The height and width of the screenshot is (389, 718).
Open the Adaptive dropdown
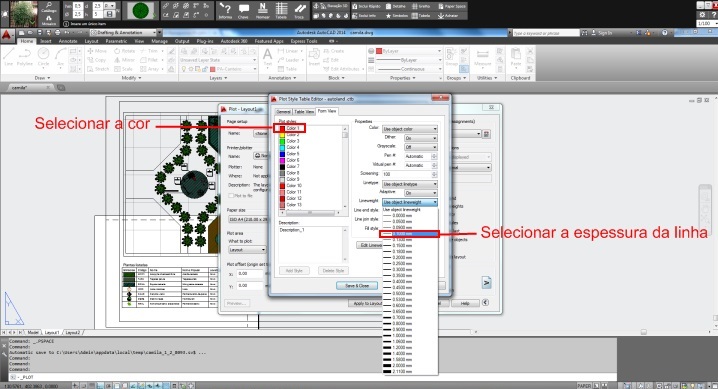[x=420, y=193]
